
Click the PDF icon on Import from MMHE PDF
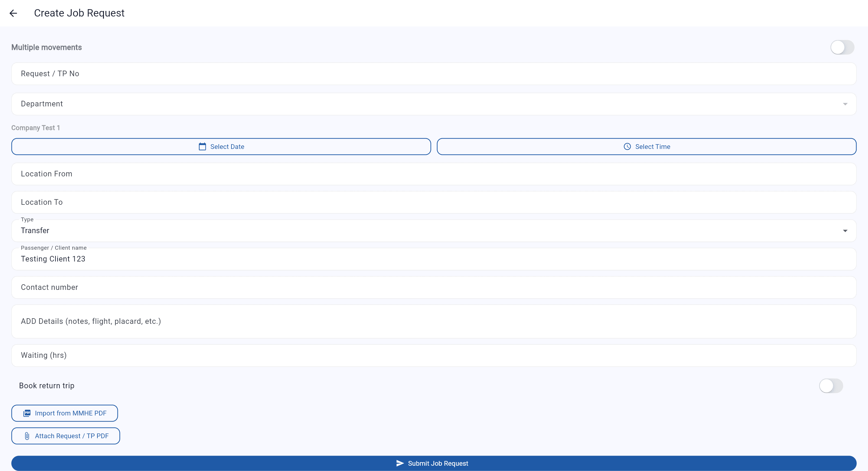tap(27, 413)
